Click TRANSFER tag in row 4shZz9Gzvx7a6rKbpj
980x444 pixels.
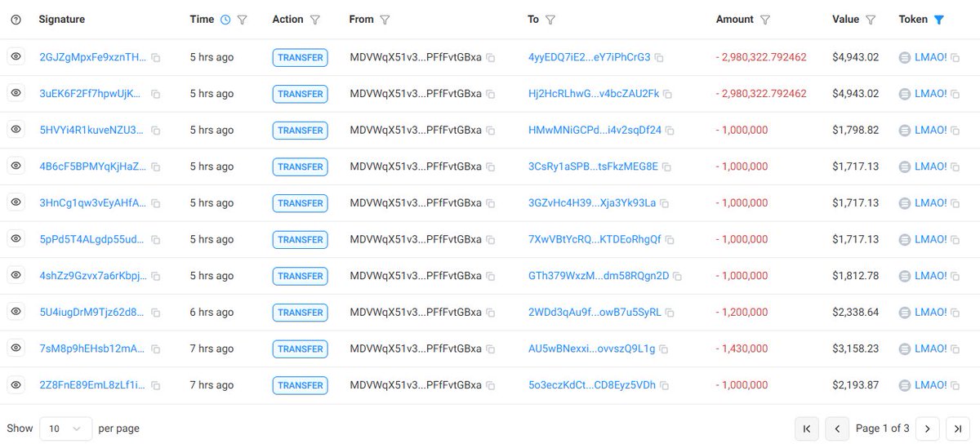coord(300,276)
